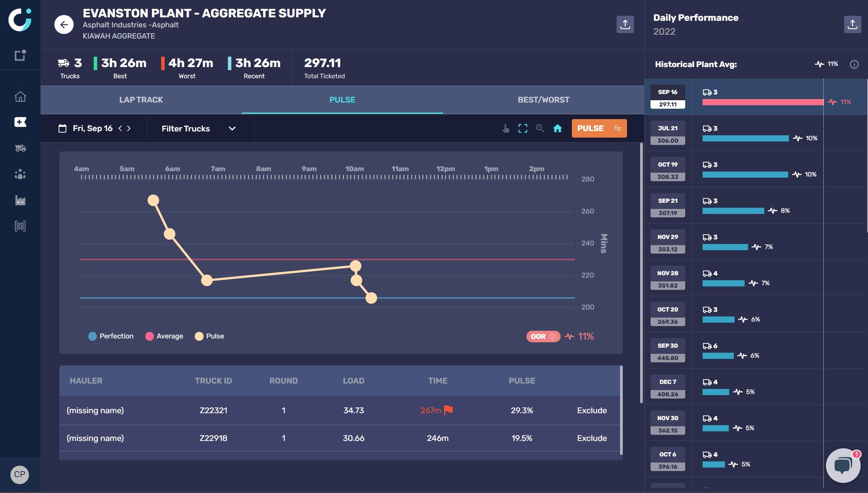The width and height of the screenshot is (868, 493).
Task: Toggle the orange PULSE switch button
Action: [x=599, y=128]
